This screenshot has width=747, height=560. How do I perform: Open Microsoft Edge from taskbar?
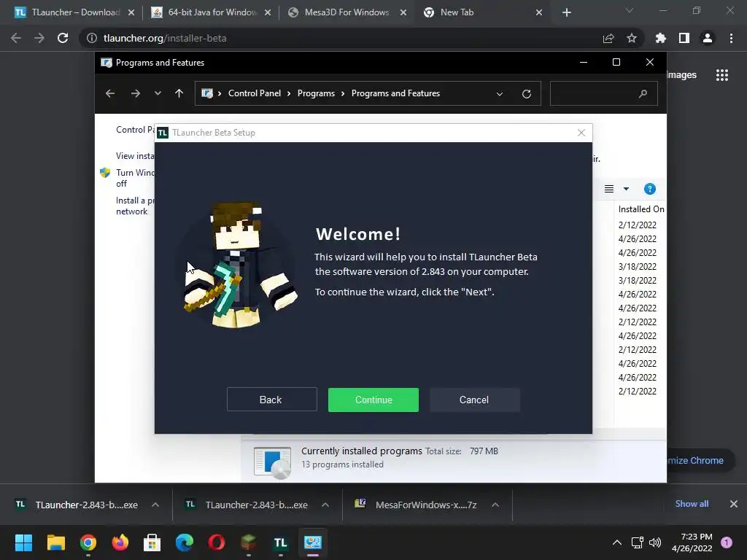tap(185, 542)
